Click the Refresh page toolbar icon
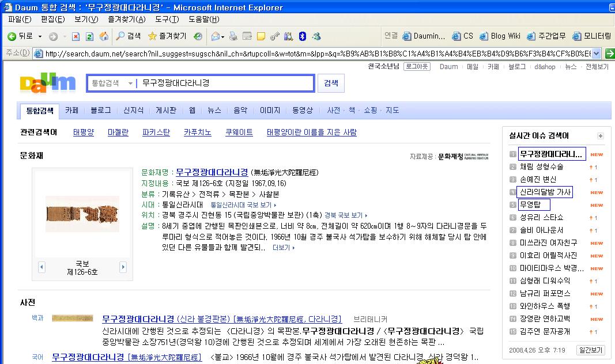This screenshot has height=364, width=615. [90, 36]
